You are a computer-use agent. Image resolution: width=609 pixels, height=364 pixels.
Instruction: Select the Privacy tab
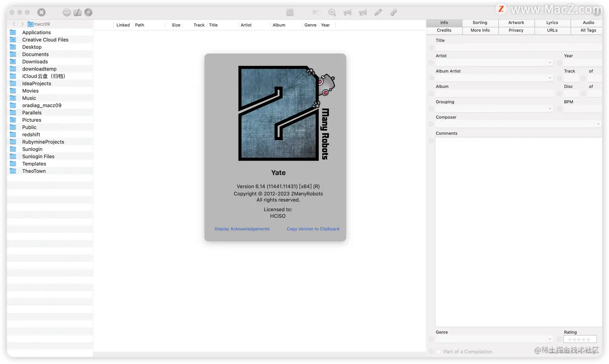(516, 30)
